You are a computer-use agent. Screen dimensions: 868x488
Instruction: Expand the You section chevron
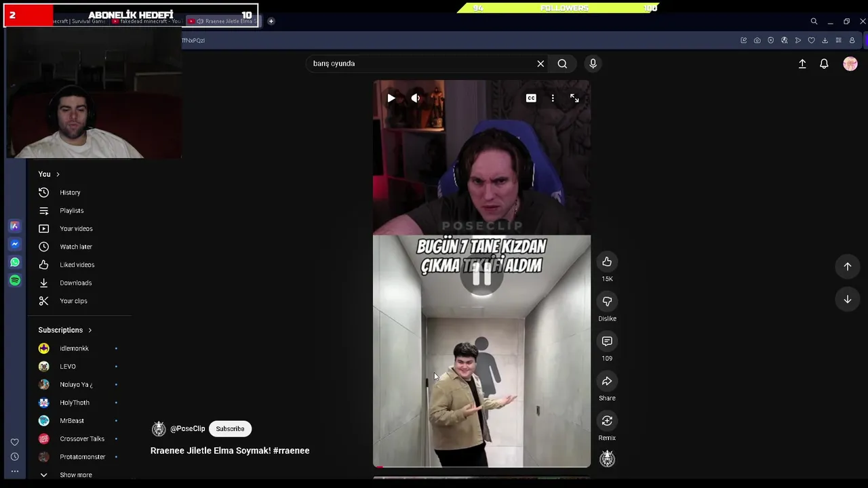coord(58,174)
